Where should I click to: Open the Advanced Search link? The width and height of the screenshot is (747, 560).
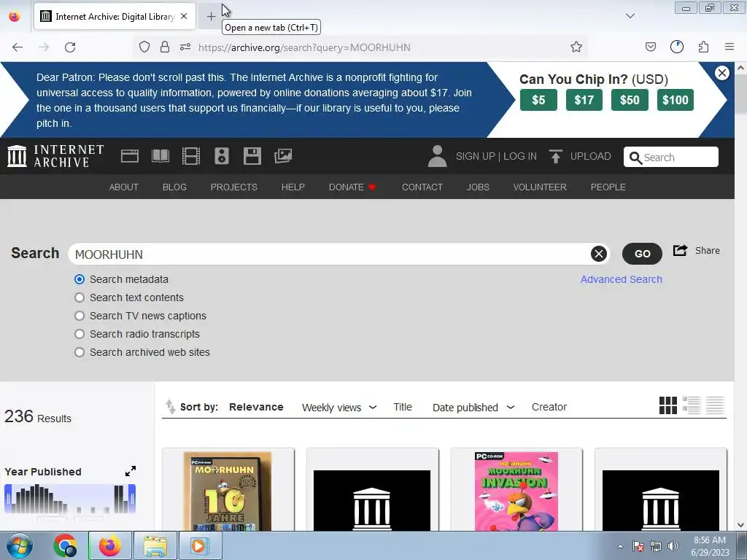[x=622, y=279]
